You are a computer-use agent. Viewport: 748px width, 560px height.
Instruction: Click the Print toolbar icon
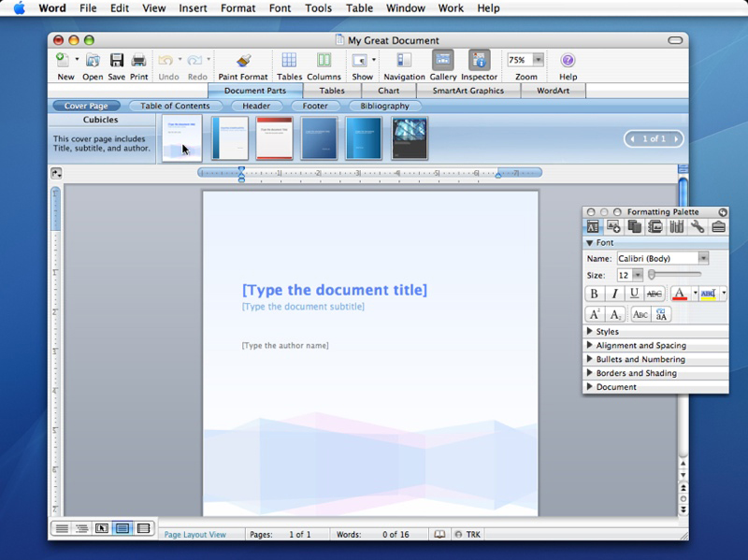(138, 62)
